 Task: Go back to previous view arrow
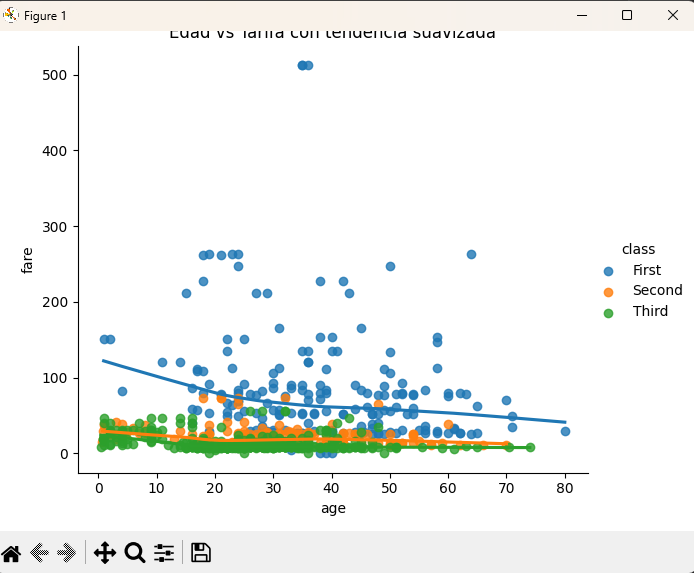pyautogui.click(x=40, y=553)
